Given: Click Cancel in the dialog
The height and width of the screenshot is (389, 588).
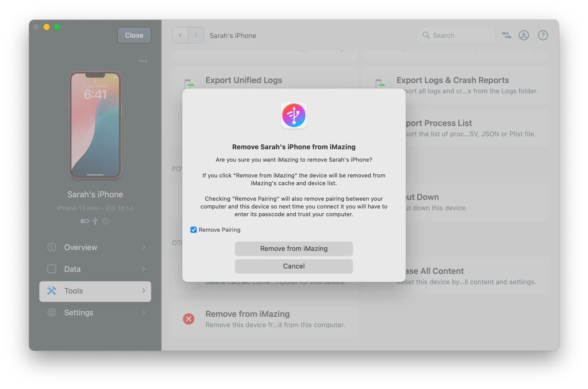Looking at the screenshot, I should pyautogui.click(x=293, y=266).
